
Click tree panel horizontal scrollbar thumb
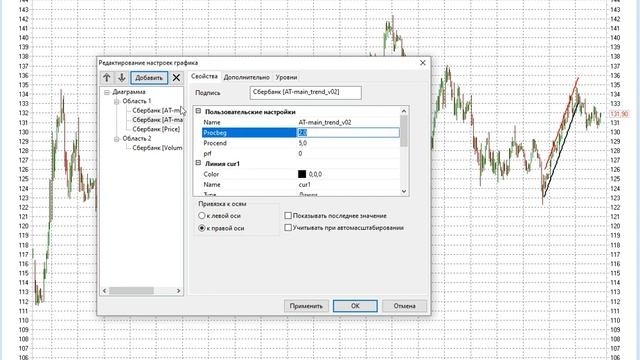pos(131,291)
